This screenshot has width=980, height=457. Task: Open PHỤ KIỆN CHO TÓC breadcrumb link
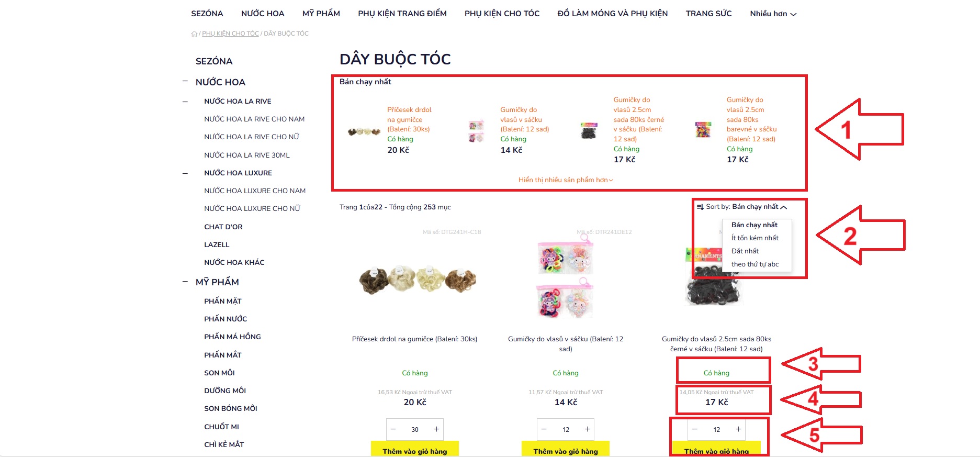230,34
